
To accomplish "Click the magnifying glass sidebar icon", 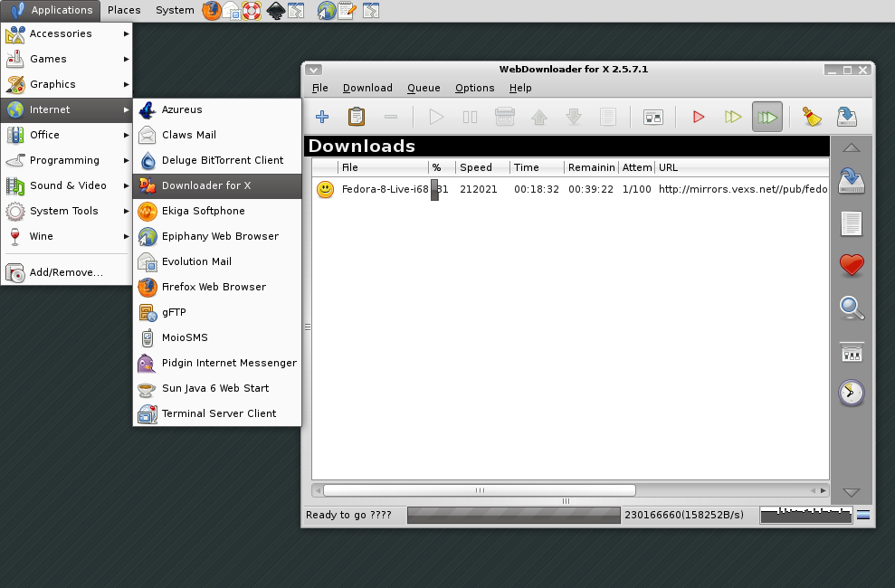I will pyautogui.click(x=851, y=308).
